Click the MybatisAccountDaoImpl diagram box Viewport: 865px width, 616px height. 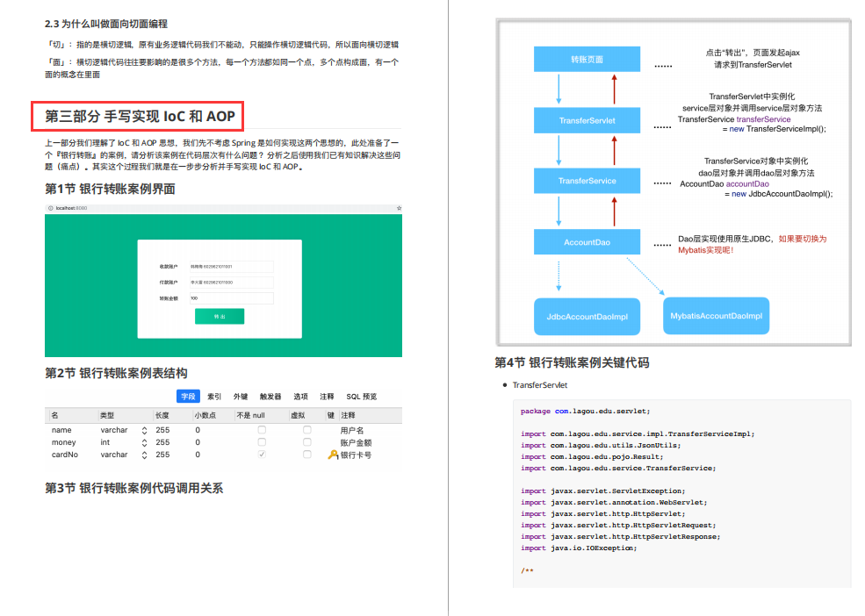click(716, 315)
